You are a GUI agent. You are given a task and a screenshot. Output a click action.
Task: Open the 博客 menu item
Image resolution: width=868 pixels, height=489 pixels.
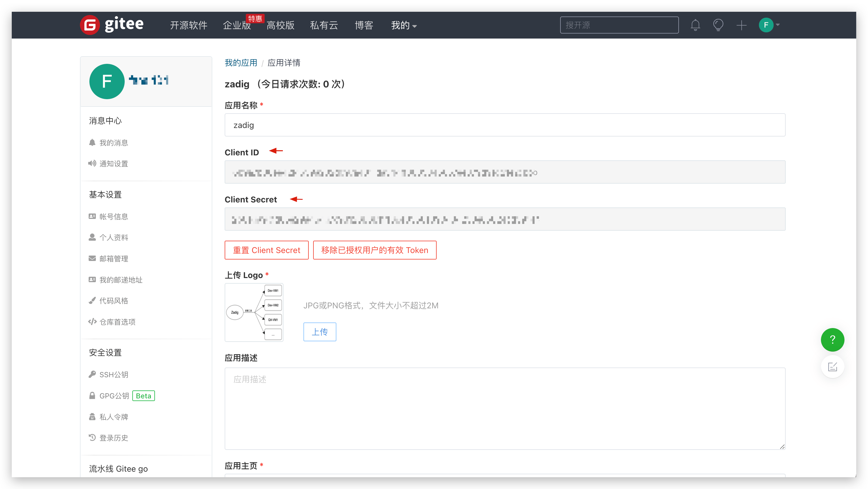coord(363,25)
